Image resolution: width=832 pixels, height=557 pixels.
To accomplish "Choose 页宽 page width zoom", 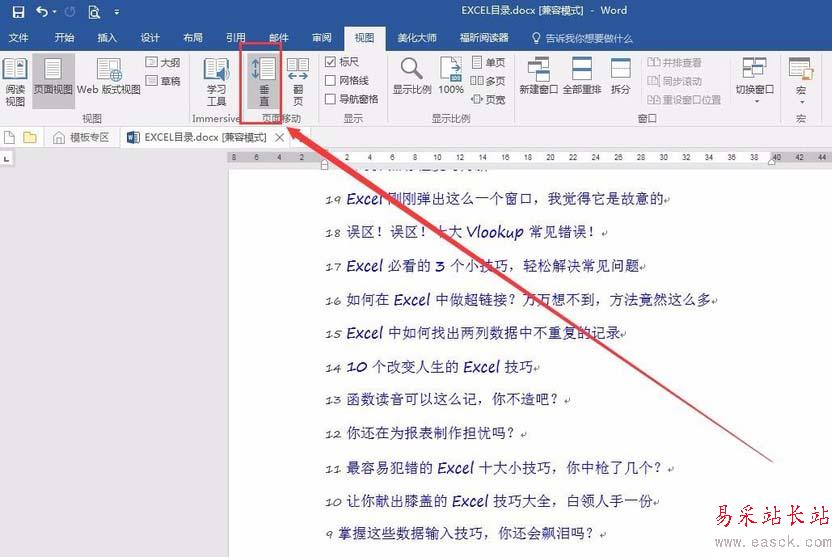I will click(x=488, y=99).
